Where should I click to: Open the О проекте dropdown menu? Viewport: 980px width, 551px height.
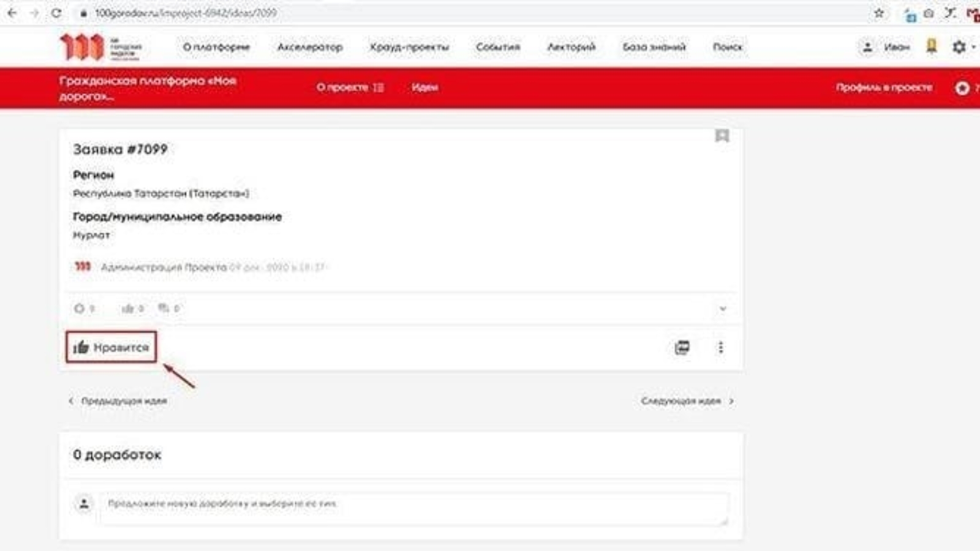click(350, 88)
